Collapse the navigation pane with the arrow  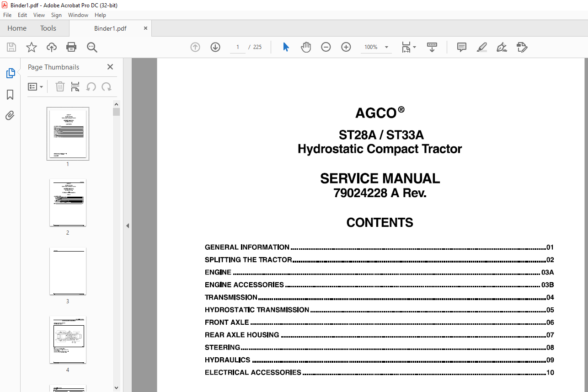tap(128, 226)
